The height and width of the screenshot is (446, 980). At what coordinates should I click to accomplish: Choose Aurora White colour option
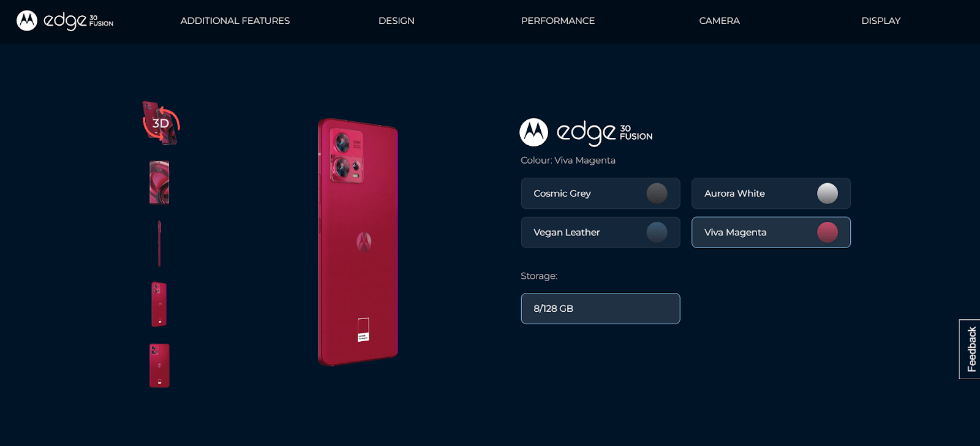coord(771,194)
